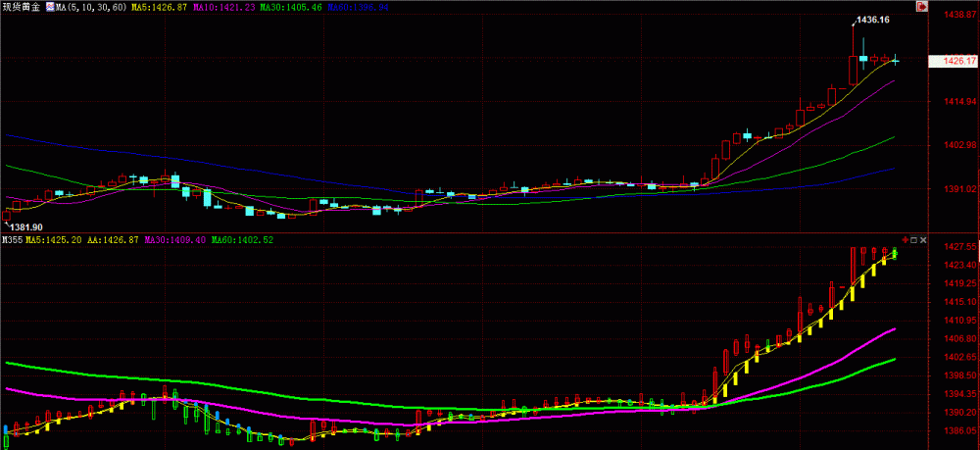
Task: Maximize the M355 indicator panel
Action: [913, 240]
